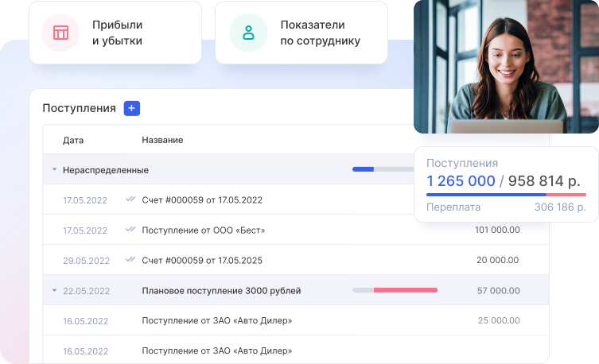Click double-check icon beside Счет #000059 от 17.05.2022
Image resolution: width=599 pixels, height=364 pixels.
pyautogui.click(x=130, y=199)
